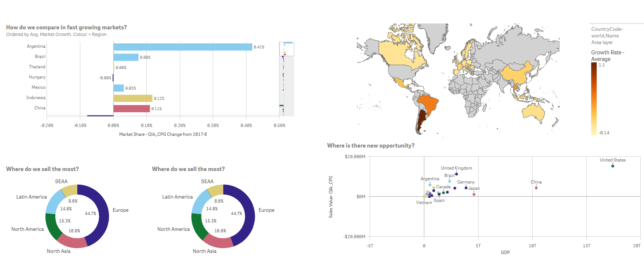Select Australia on the world map
This screenshot has width=644, height=276.
click(x=534, y=111)
